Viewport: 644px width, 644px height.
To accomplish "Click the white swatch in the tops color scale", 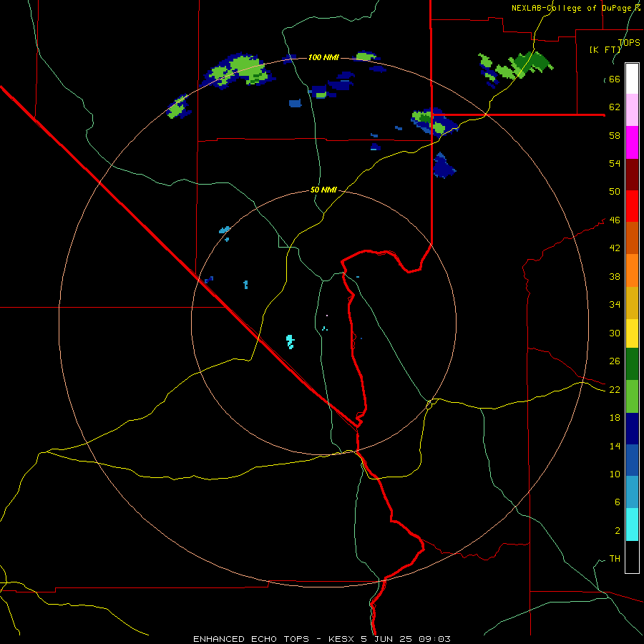I will pos(632,79).
